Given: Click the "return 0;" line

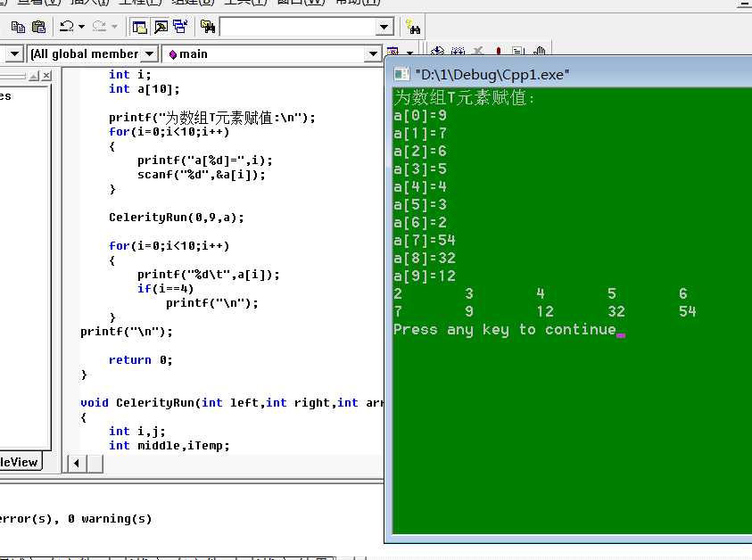Looking at the screenshot, I should [141, 360].
